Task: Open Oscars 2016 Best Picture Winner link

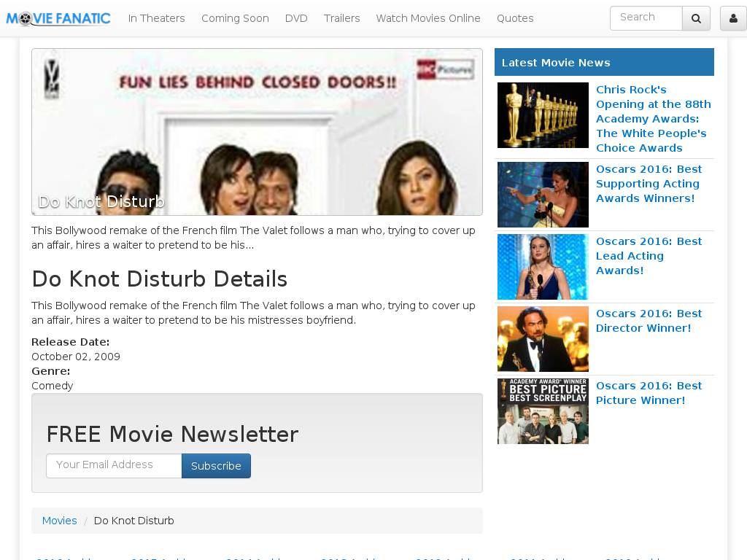Action: point(649,393)
